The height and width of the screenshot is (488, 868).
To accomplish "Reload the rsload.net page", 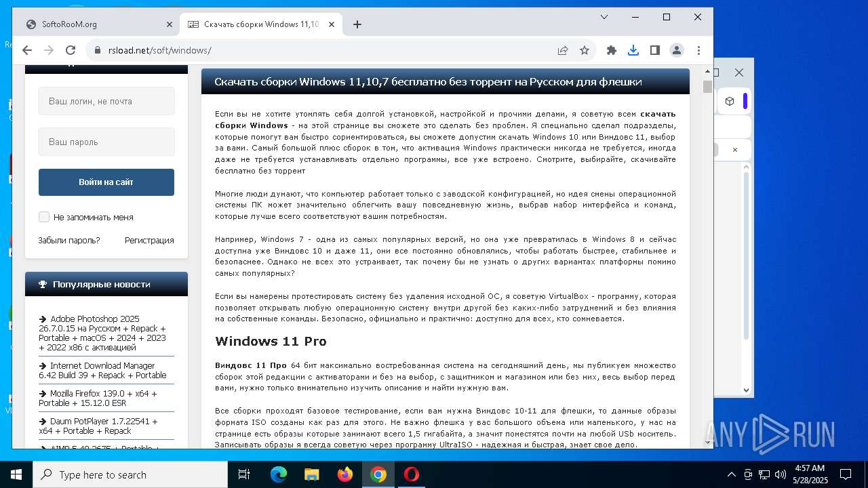I will click(71, 50).
